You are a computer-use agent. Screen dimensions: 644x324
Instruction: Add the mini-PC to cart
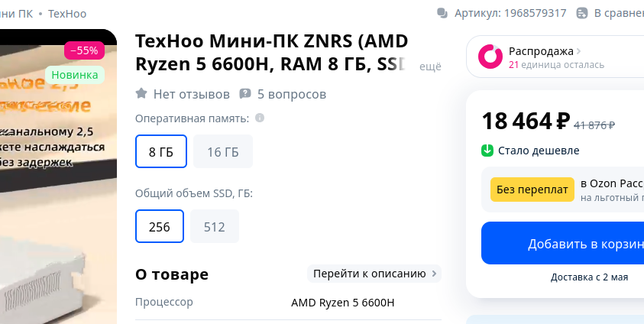(563, 244)
